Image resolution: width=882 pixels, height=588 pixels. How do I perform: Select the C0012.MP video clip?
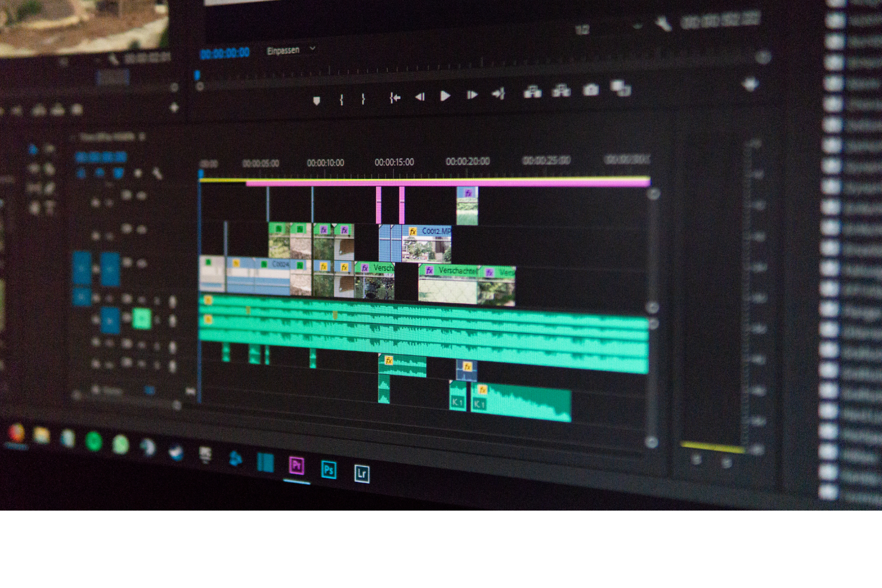coord(427,243)
